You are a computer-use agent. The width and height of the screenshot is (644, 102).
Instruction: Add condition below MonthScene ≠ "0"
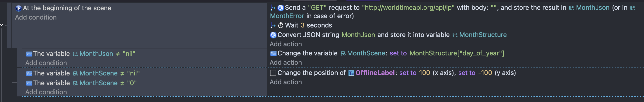pos(46,92)
